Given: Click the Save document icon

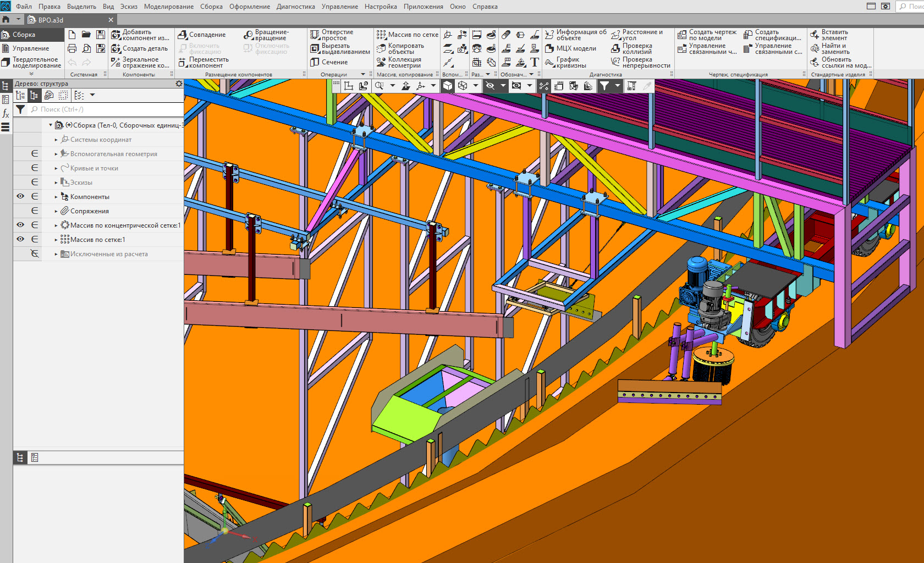Looking at the screenshot, I should (101, 35).
